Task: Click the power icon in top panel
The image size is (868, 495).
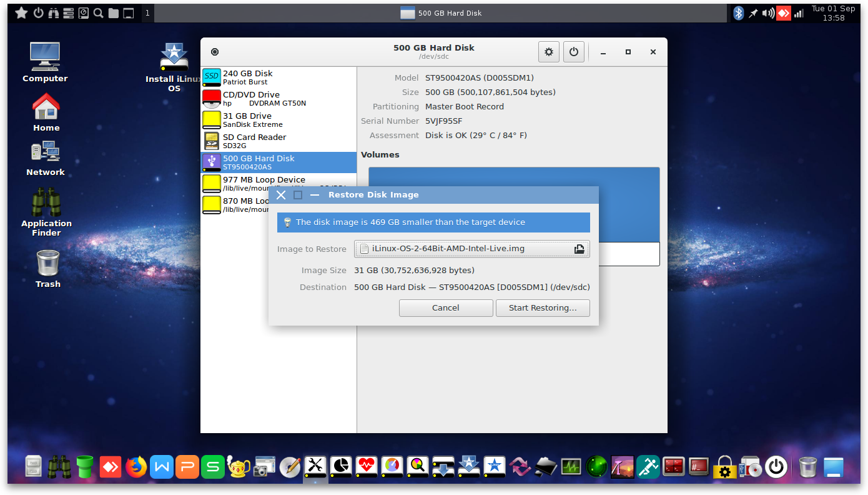Action: click(39, 12)
